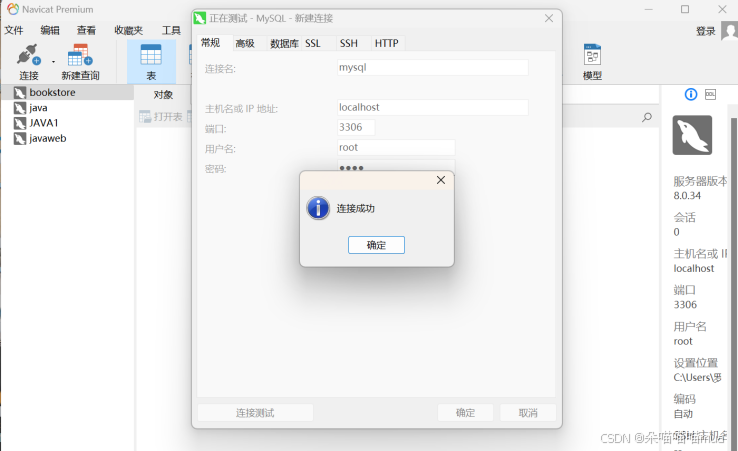Open the 工具 menu

coord(171,31)
